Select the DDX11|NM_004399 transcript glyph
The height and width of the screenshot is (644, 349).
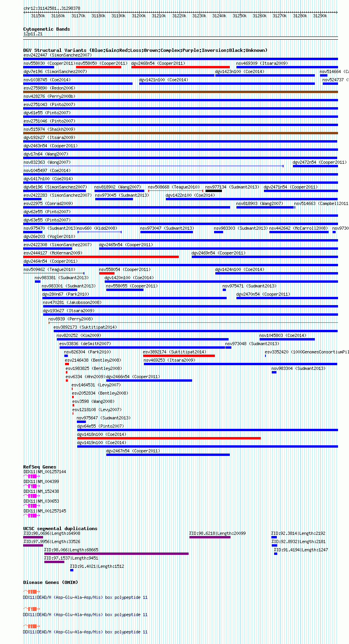click(32, 486)
